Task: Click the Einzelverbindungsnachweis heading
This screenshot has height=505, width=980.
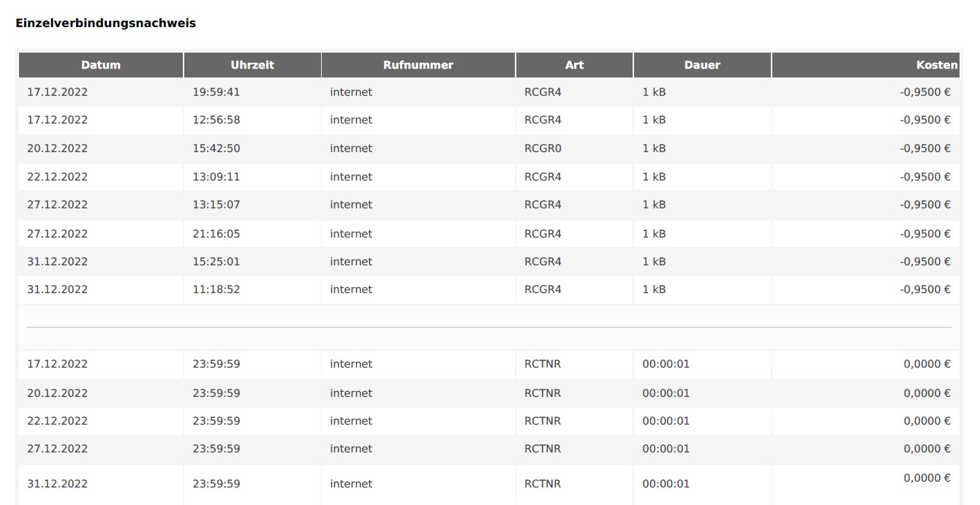Action: click(x=105, y=23)
